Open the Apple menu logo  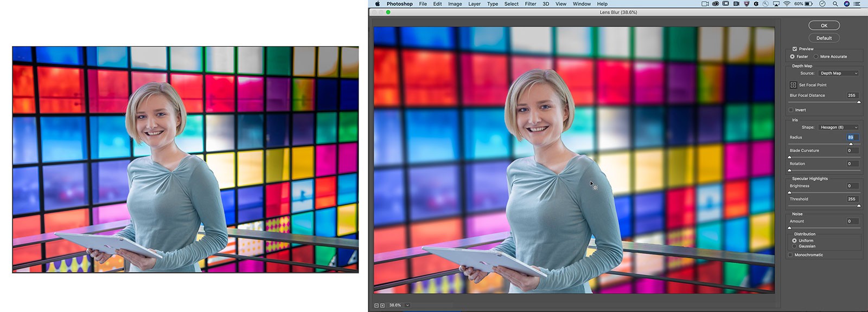(x=378, y=4)
